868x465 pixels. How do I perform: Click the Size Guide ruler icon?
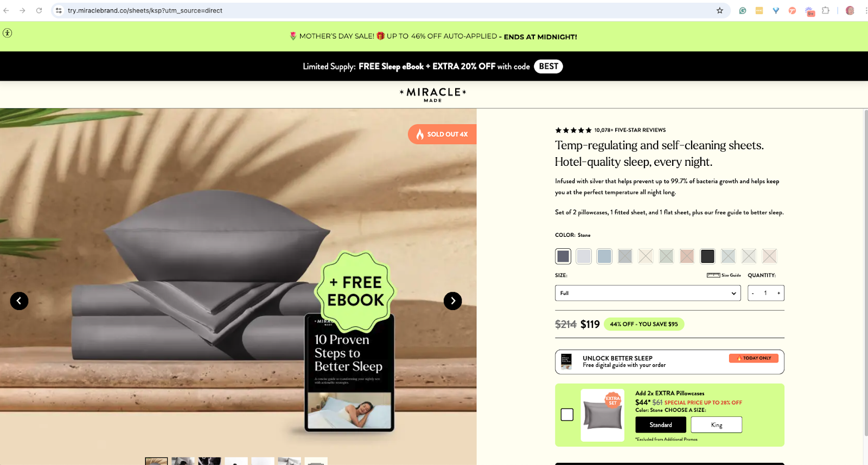(713, 275)
